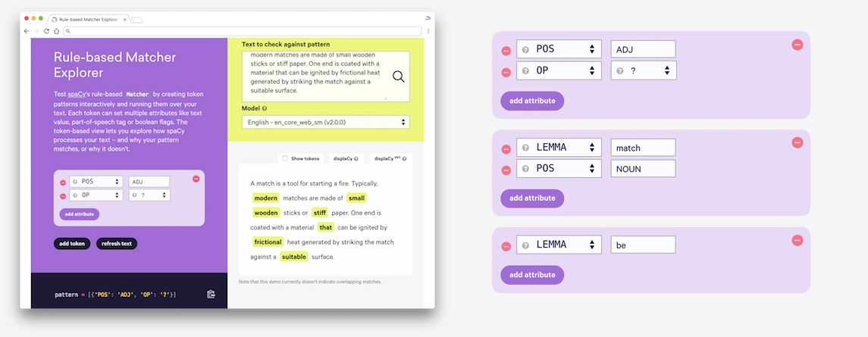Click the input field containing NOUN
Image resolution: width=868 pixels, height=337 pixels.
[x=642, y=168]
